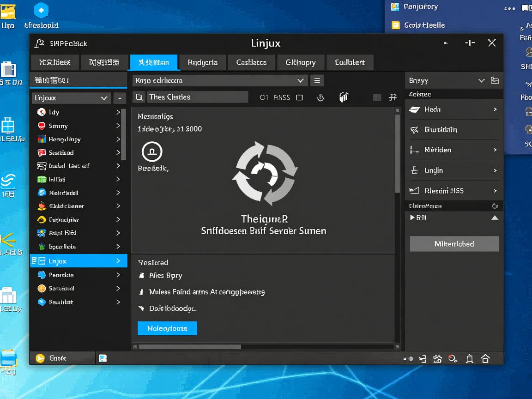This screenshot has height=399, width=532.
Task: Click the horizontal scrollbar below the content panel
Action: point(190,347)
